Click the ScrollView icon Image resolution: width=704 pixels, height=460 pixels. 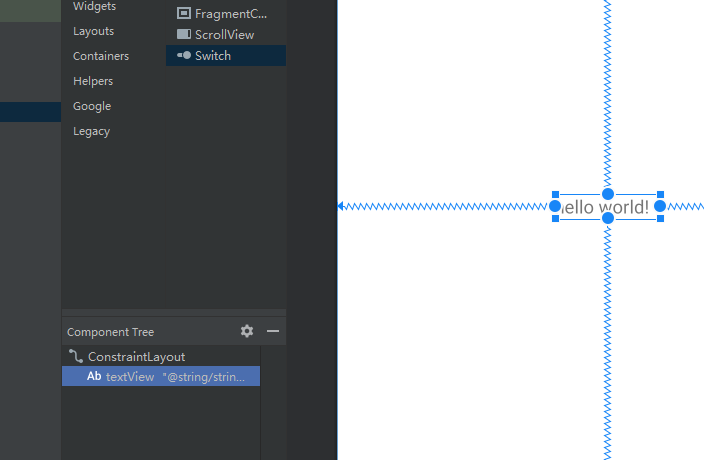184,34
